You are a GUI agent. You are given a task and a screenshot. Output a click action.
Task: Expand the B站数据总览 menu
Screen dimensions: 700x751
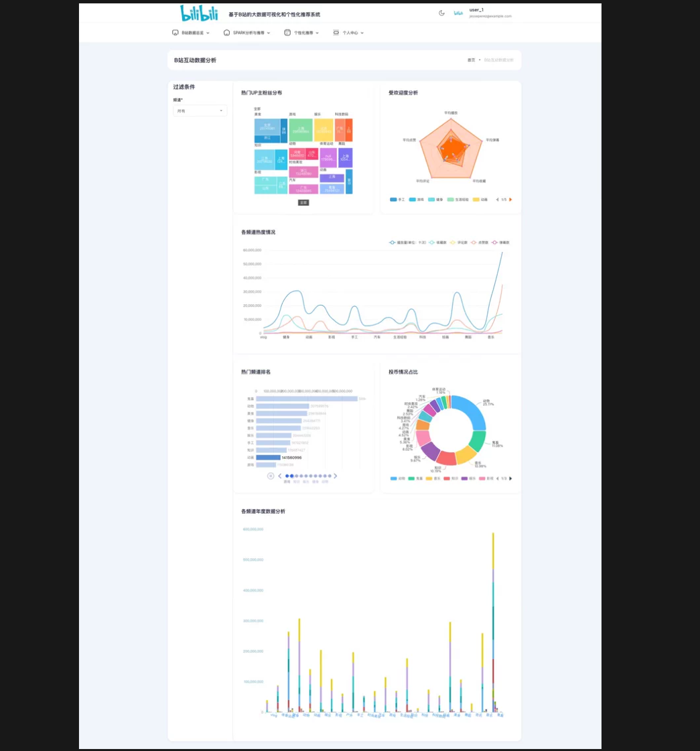[191, 32]
